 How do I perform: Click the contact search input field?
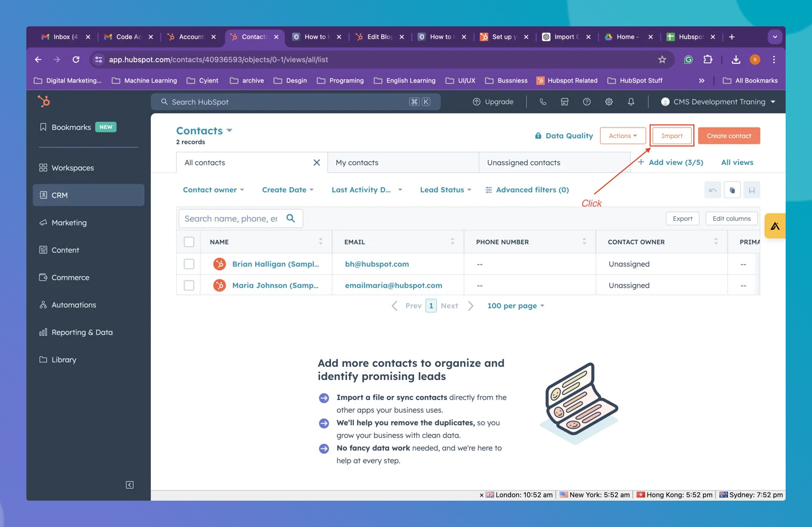[x=231, y=219]
